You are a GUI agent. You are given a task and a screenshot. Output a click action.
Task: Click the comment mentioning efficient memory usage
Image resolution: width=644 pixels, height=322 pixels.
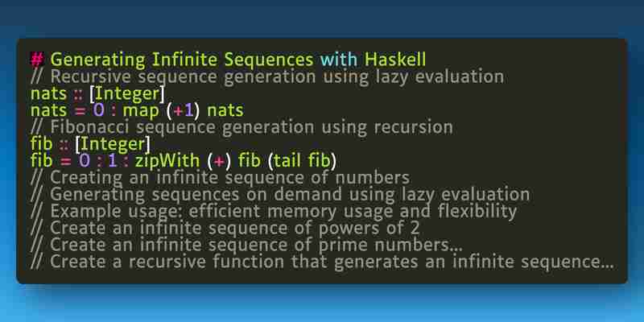[274, 211]
